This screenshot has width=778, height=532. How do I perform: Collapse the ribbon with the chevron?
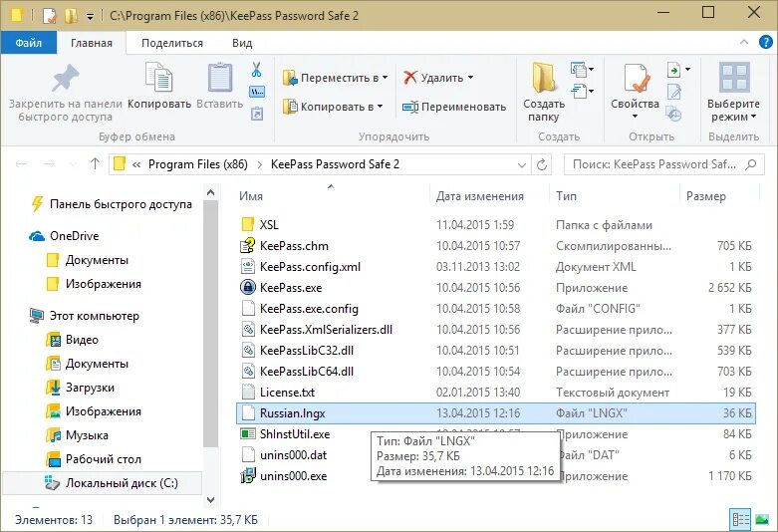pyautogui.click(x=744, y=42)
